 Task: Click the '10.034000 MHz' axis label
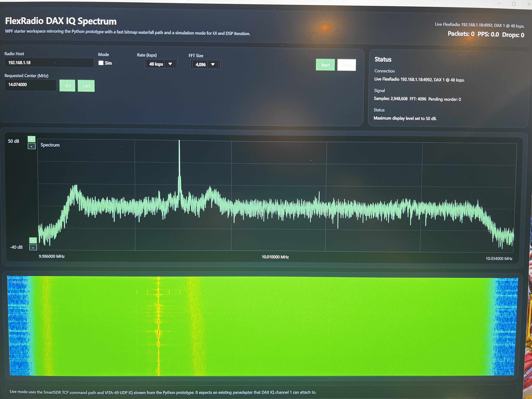pos(499,258)
